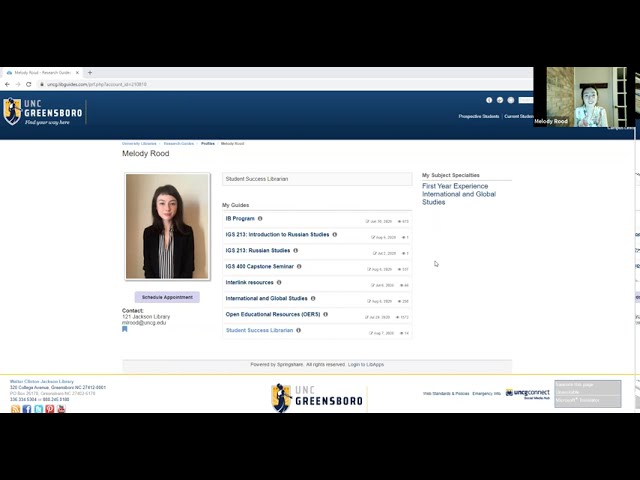The height and width of the screenshot is (480, 640).
Task: Click the UNC Greensboro header logo
Action: pos(43,111)
